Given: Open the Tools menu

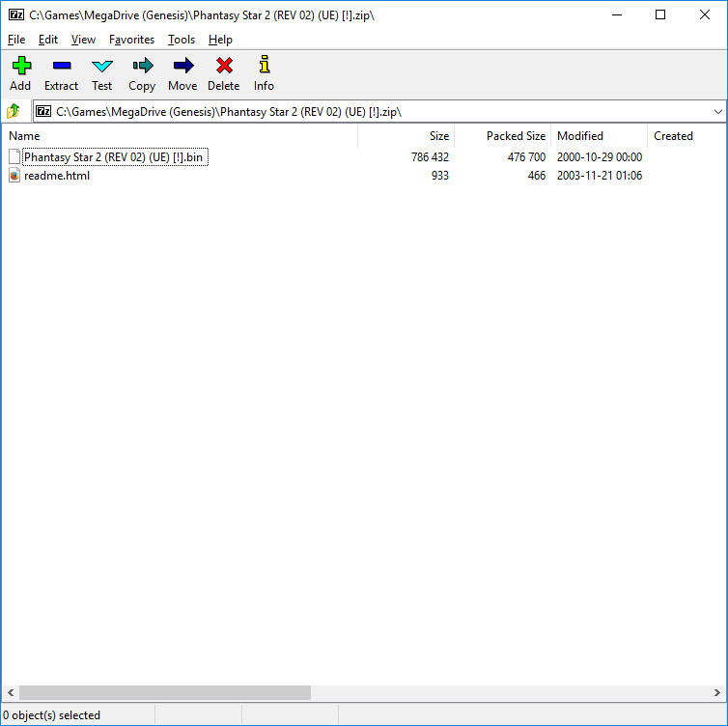Looking at the screenshot, I should pyautogui.click(x=182, y=40).
